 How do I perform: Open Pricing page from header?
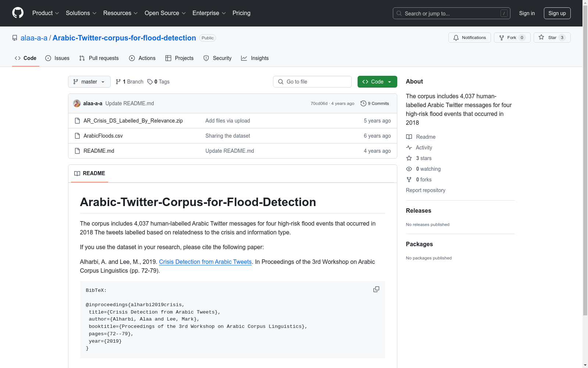click(241, 13)
